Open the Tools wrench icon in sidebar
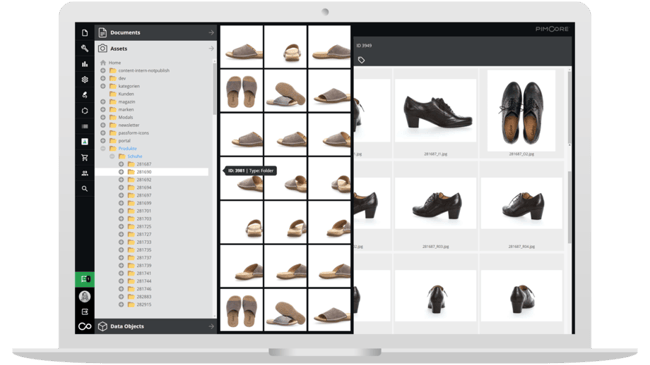The height and width of the screenshot is (365, 650). [85, 48]
